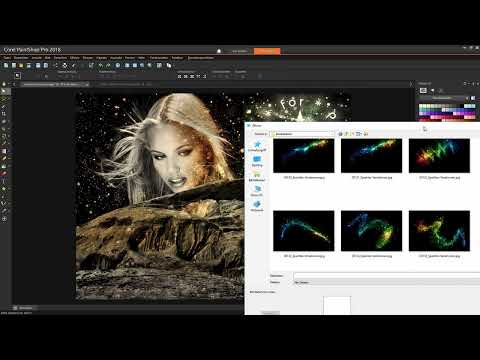480x360 pixels.
Task: Select the first sparkler thumbnail in top row
Action: click(303, 156)
